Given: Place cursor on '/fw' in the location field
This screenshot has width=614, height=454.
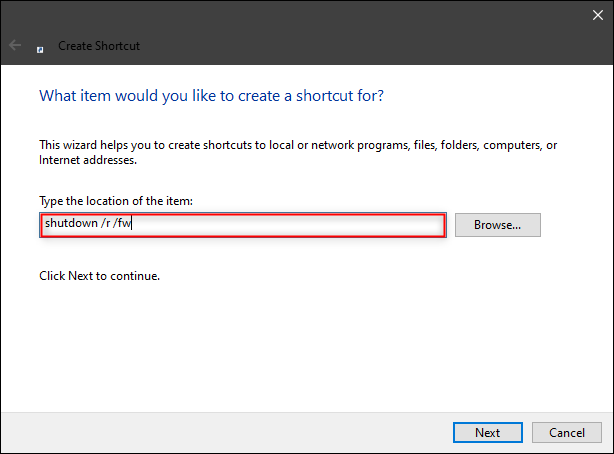Looking at the screenshot, I should pos(123,225).
